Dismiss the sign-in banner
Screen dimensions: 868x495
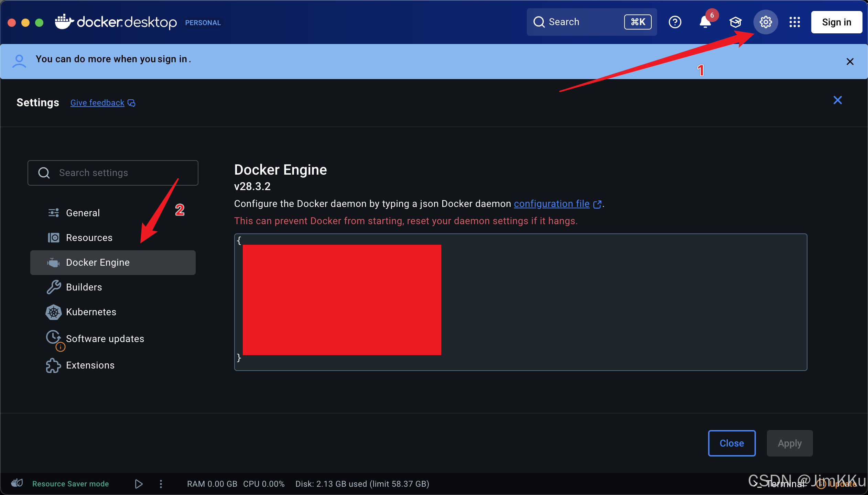tap(850, 62)
